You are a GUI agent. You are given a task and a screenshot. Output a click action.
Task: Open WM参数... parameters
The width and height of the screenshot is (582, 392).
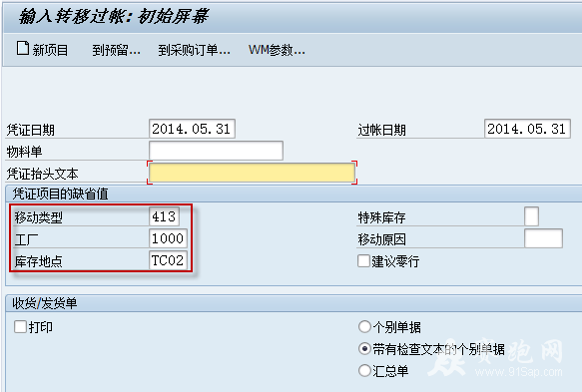point(277,50)
